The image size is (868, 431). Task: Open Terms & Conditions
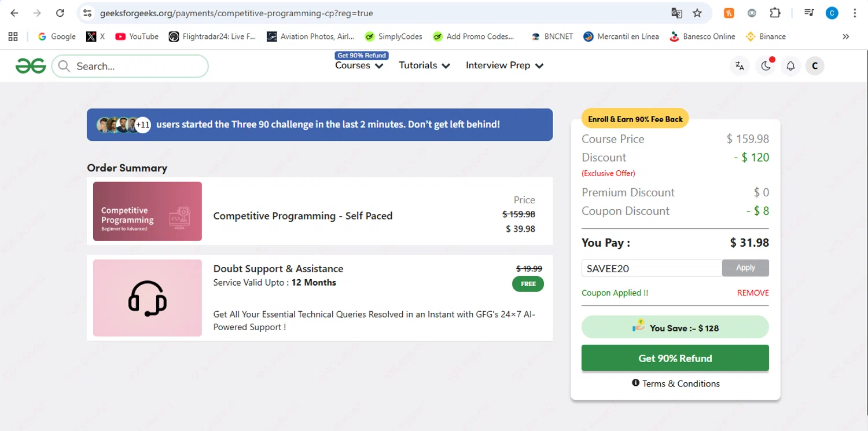point(681,383)
